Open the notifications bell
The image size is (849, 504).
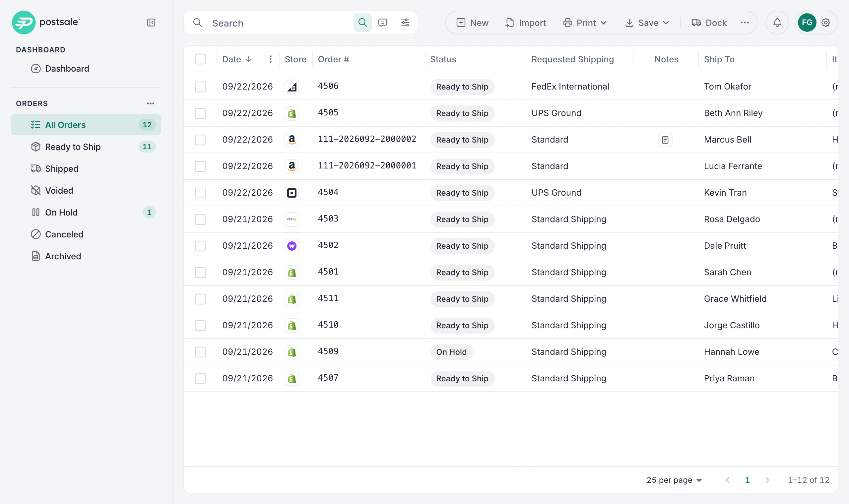[x=777, y=23]
